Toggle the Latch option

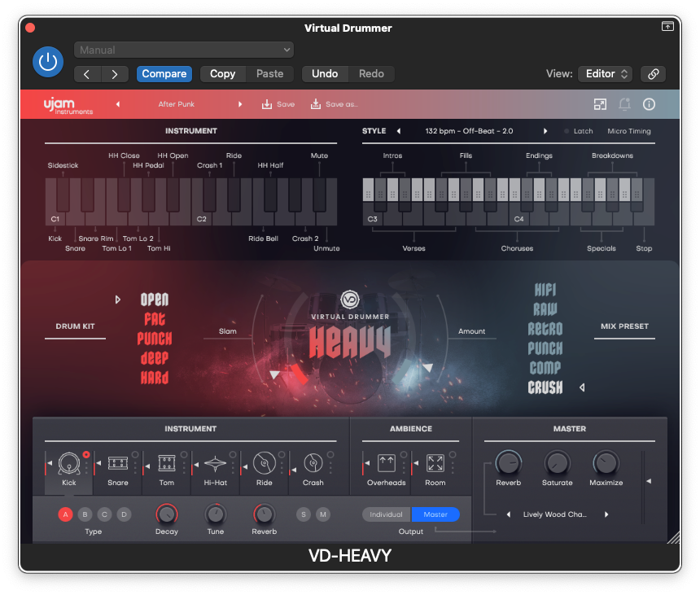579,131
